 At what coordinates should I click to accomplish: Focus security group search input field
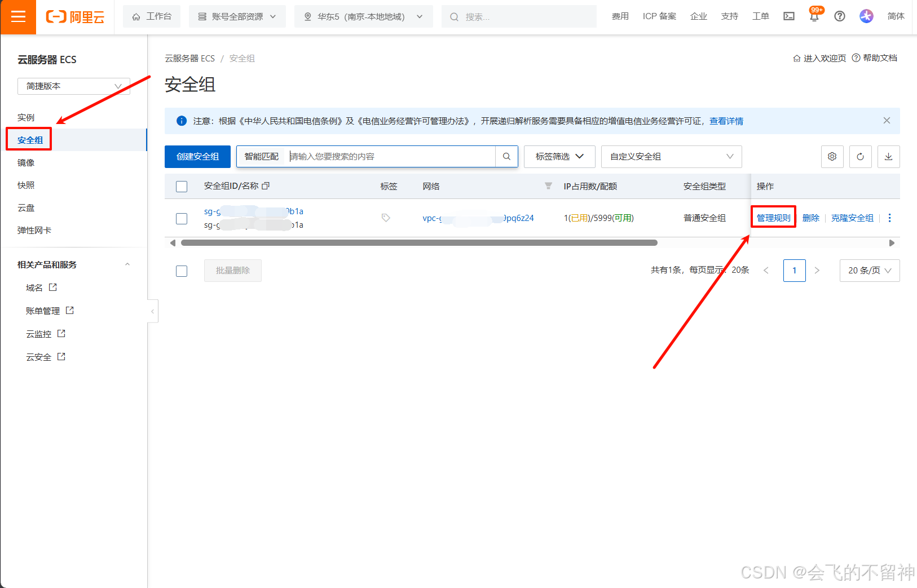(x=391, y=157)
